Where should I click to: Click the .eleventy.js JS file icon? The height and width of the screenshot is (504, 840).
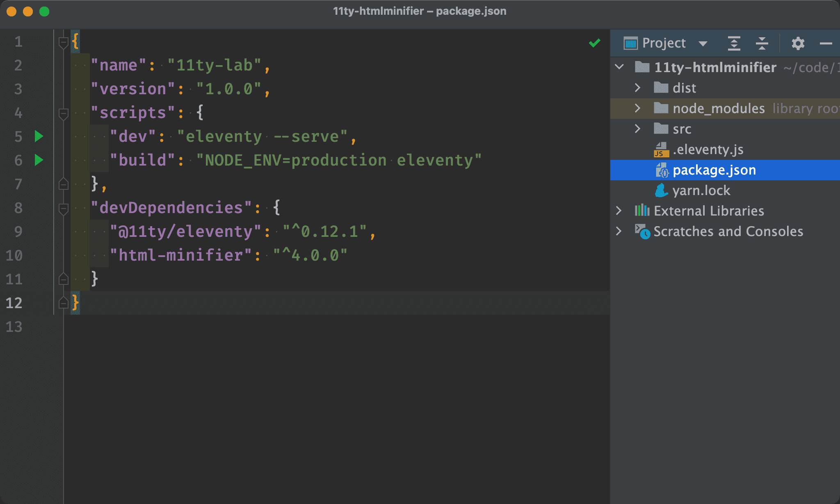[x=661, y=150]
